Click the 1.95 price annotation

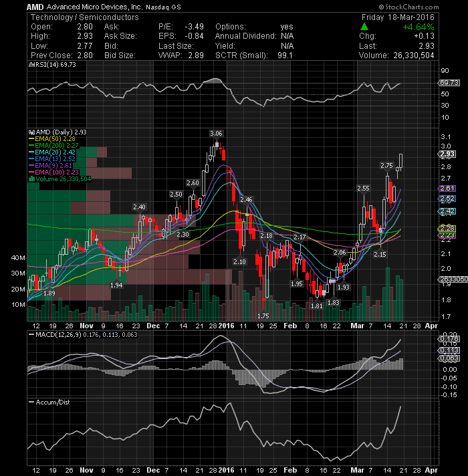pos(297,283)
